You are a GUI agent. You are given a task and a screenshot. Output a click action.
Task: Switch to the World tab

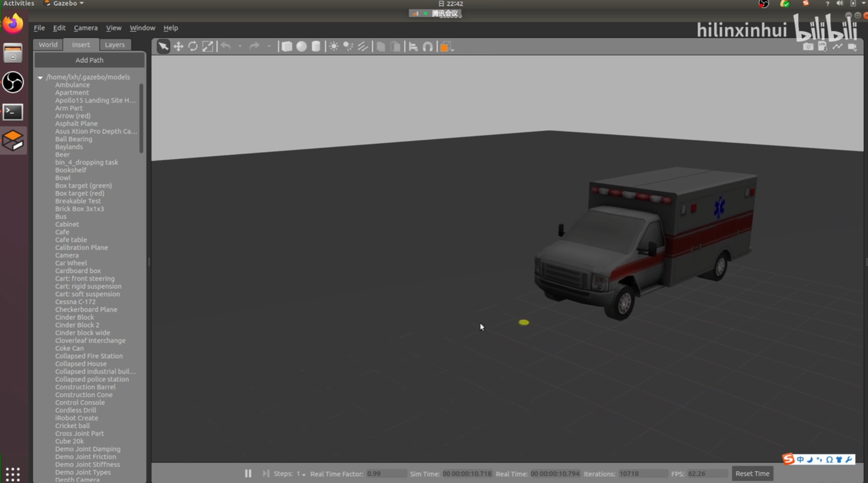coord(48,44)
